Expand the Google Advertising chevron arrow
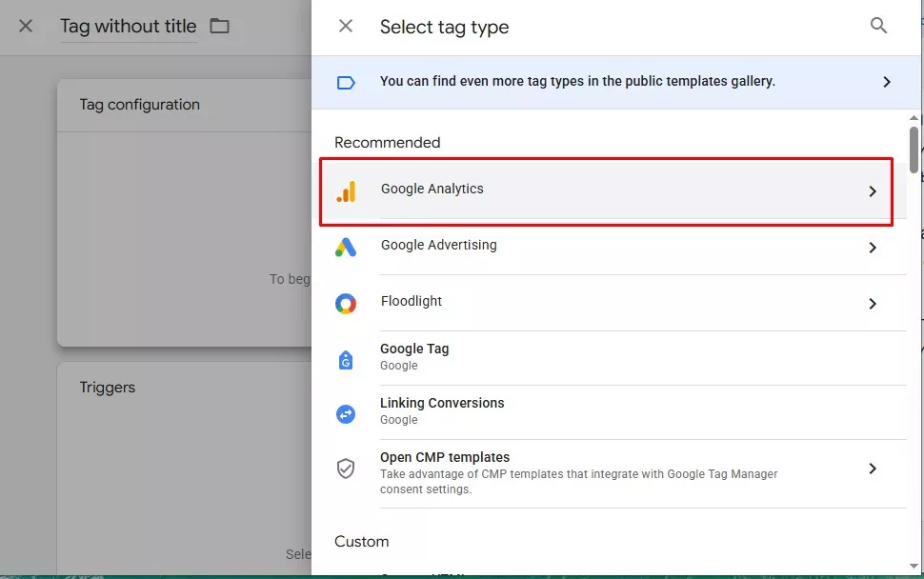The width and height of the screenshot is (924, 579). tap(873, 248)
